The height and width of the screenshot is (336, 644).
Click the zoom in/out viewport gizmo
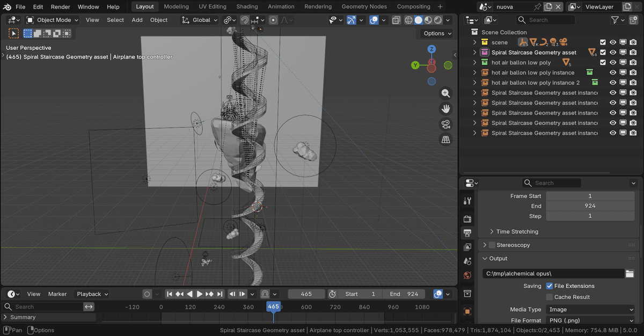pyautogui.click(x=445, y=93)
